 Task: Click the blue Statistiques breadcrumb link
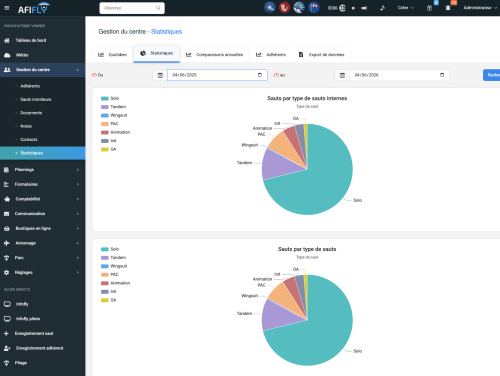pos(166,32)
